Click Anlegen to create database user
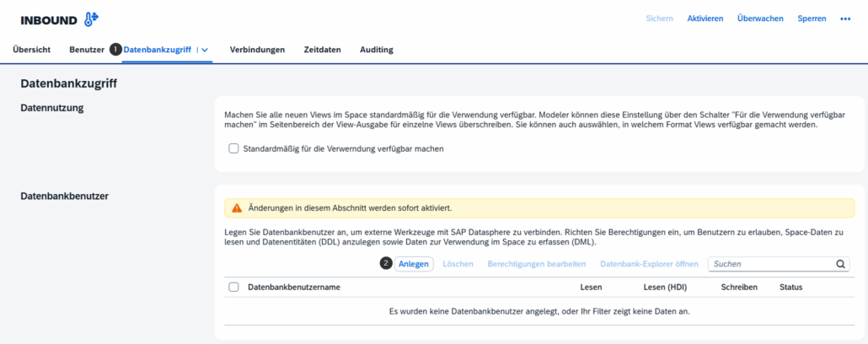This screenshot has width=868, height=344. (x=414, y=264)
